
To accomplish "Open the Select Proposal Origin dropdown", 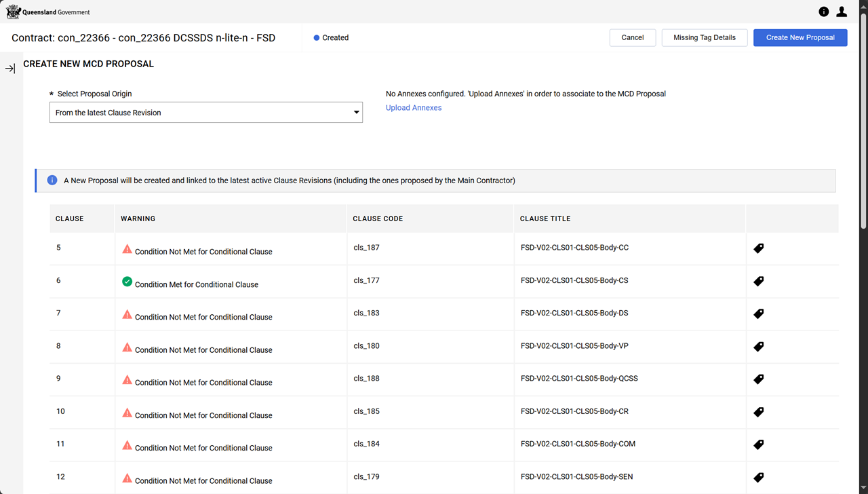I will coord(206,113).
